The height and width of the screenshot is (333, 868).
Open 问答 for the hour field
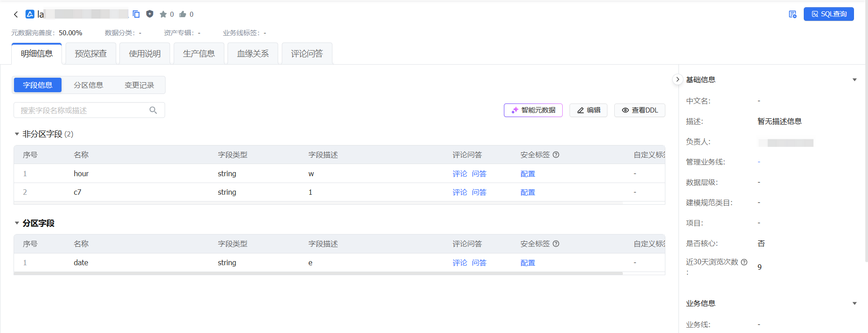[x=479, y=174]
